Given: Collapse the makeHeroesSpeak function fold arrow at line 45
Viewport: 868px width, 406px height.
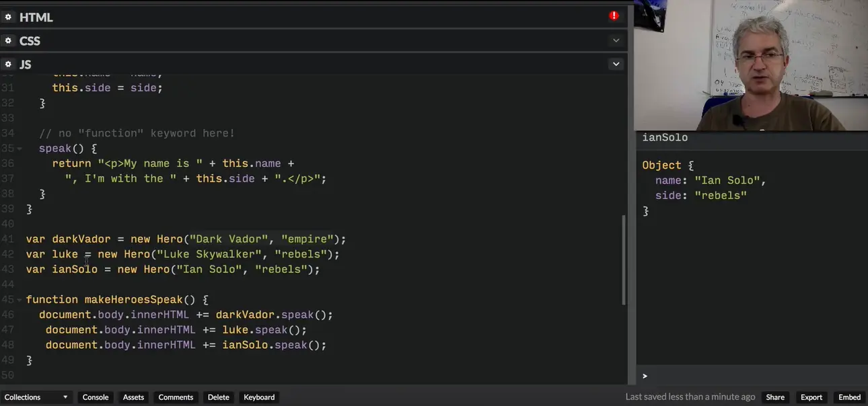Looking at the screenshot, I should pos(20,300).
